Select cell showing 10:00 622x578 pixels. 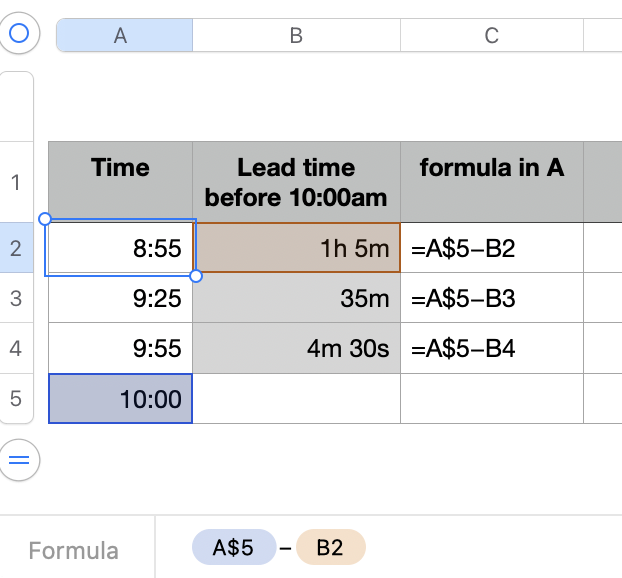coord(121,400)
